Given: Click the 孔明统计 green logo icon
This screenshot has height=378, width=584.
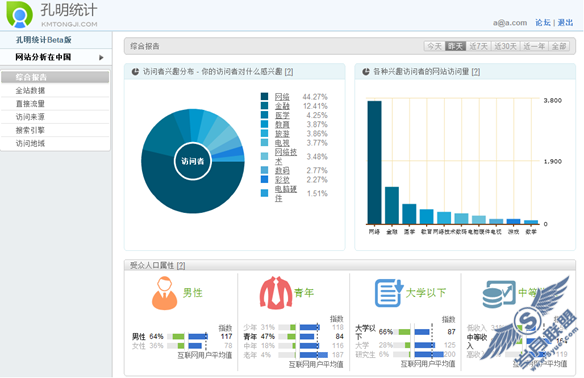Looking at the screenshot, I should pos(19,14).
